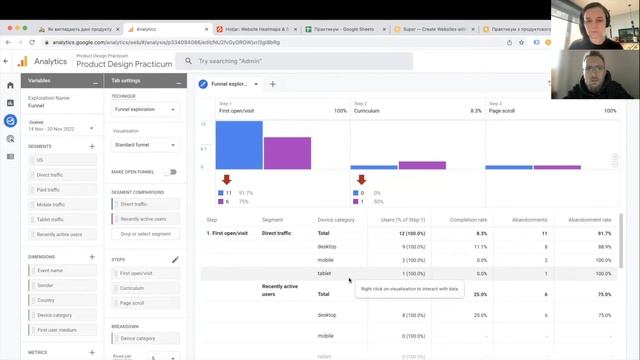
Task: Click the browser address bar URL
Action: click(166, 42)
